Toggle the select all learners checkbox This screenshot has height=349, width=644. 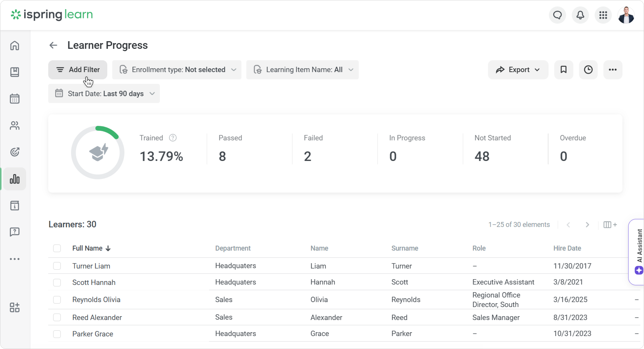click(57, 248)
